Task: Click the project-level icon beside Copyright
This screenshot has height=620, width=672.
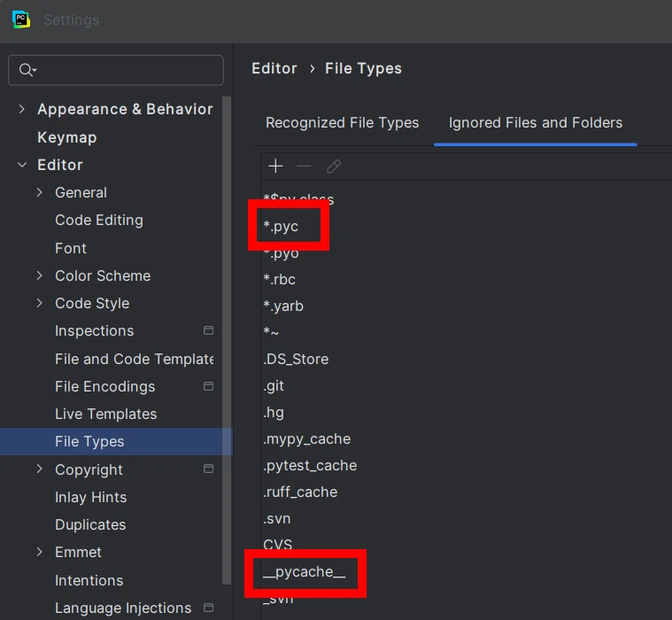Action: (209, 469)
